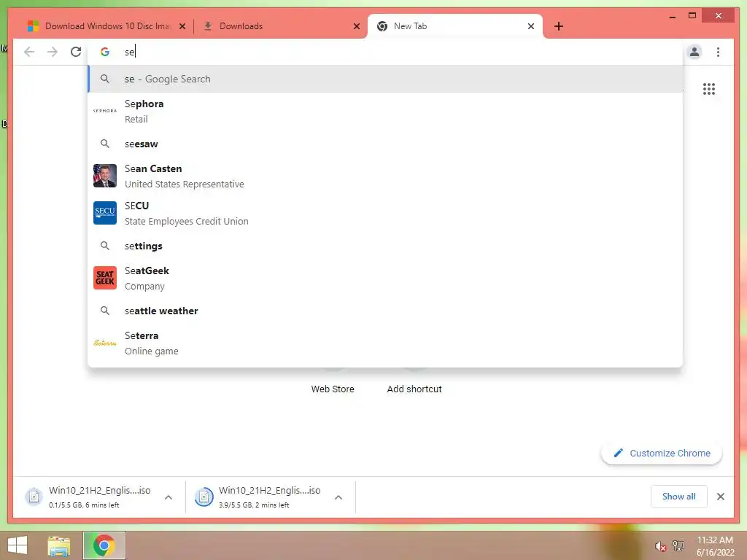Open the Windows Start button
Screen dimensions: 747x560
[18, 545]
